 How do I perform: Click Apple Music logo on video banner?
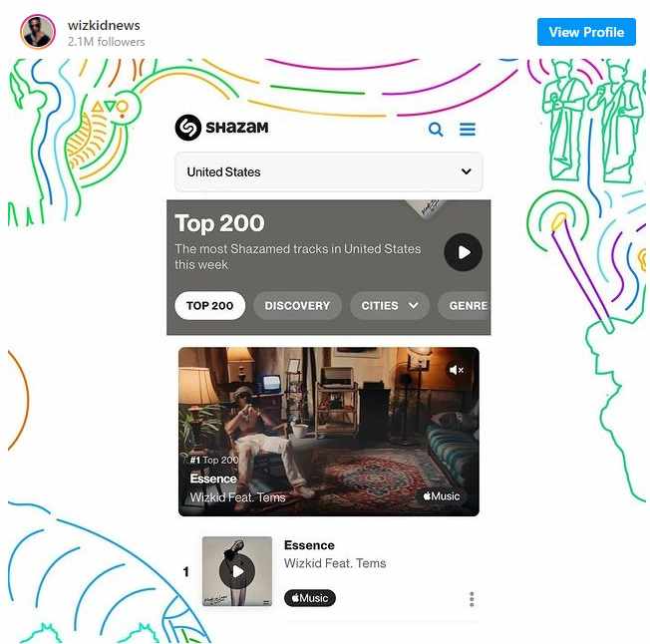click(x=441, y=496)
